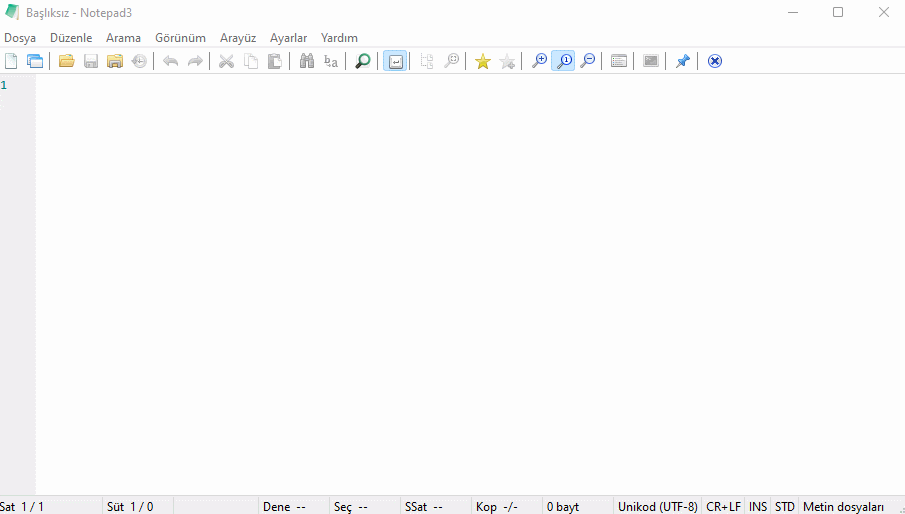Toggle word wrap toolbar button
Image resolution: width=905 pixels, height=514 pixels.
pyautogui.click(x=395, y=61)
